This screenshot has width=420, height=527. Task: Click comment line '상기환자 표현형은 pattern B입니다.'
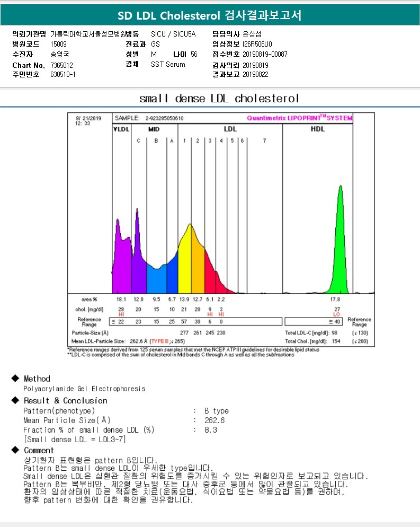(x=90, y=460)
